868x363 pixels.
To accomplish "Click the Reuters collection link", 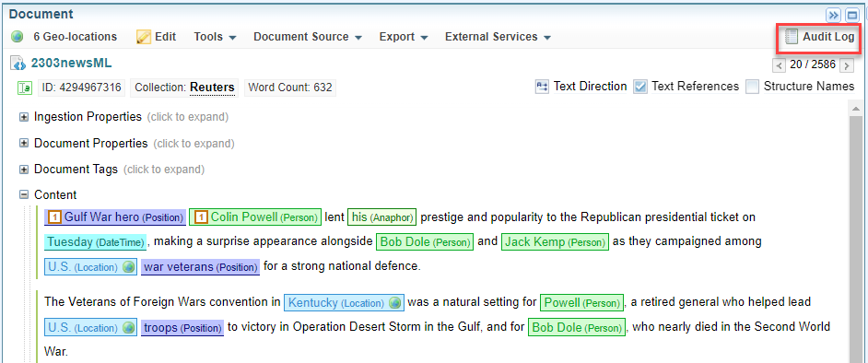I will click(212, 88).
